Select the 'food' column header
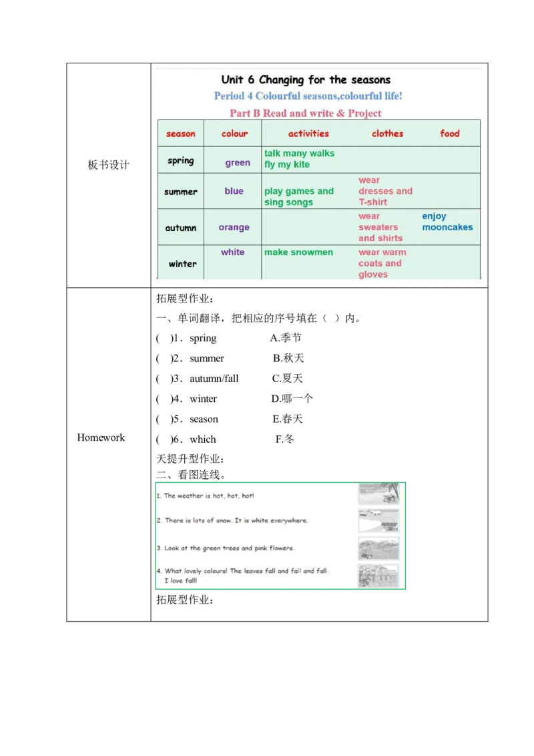Screen dimensions: 534x756 coord(449,134)
